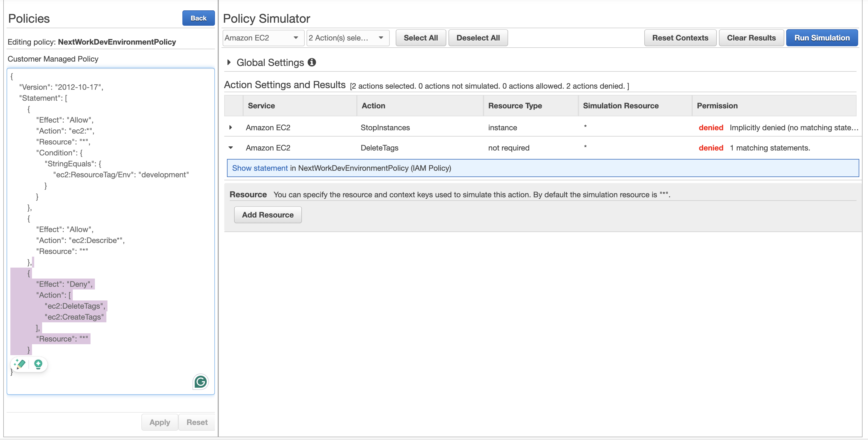
Task: Click Reset Contexts button
Action: pyautogui.click(x=680, y=38)
